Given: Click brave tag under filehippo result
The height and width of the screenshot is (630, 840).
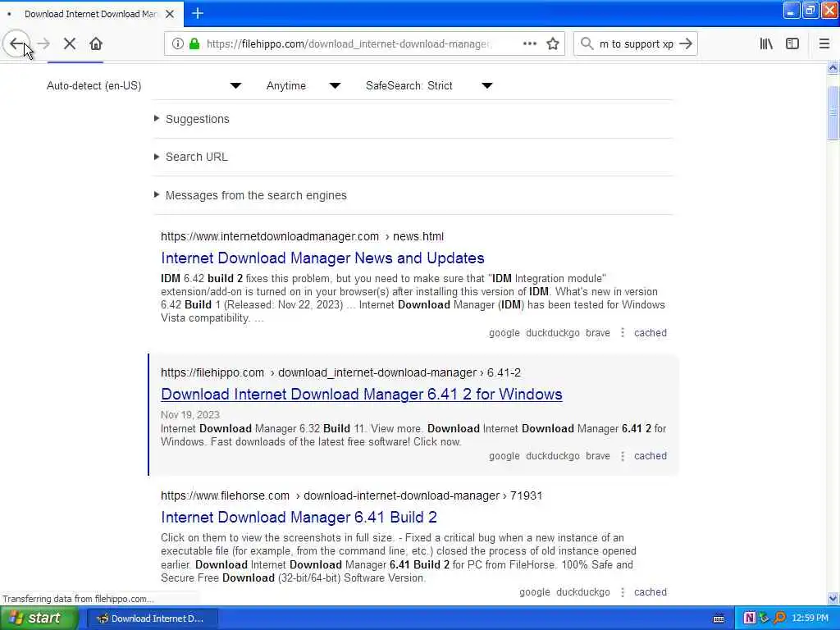Looking at the screenshot, I should coord(598,456).
